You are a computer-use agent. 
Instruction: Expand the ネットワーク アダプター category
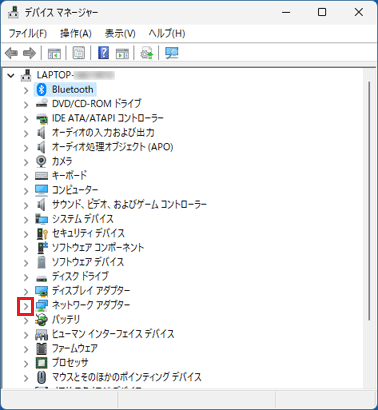26,306
